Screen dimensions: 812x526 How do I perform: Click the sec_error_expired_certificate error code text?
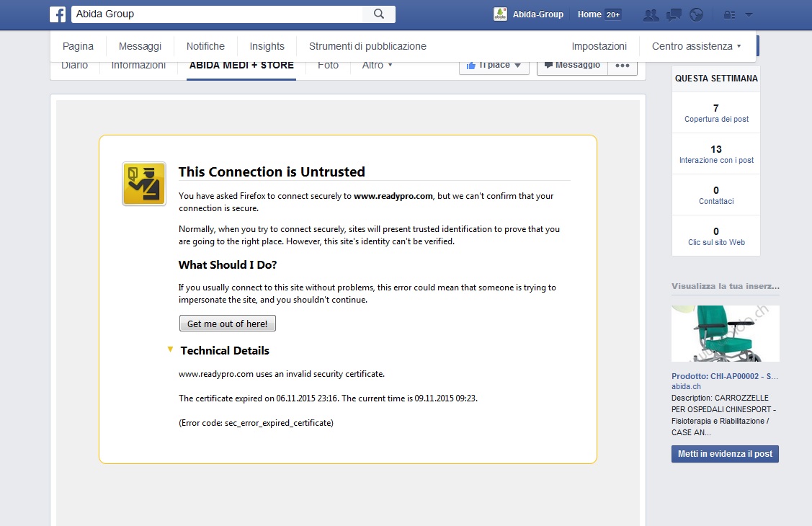point(277,423)
